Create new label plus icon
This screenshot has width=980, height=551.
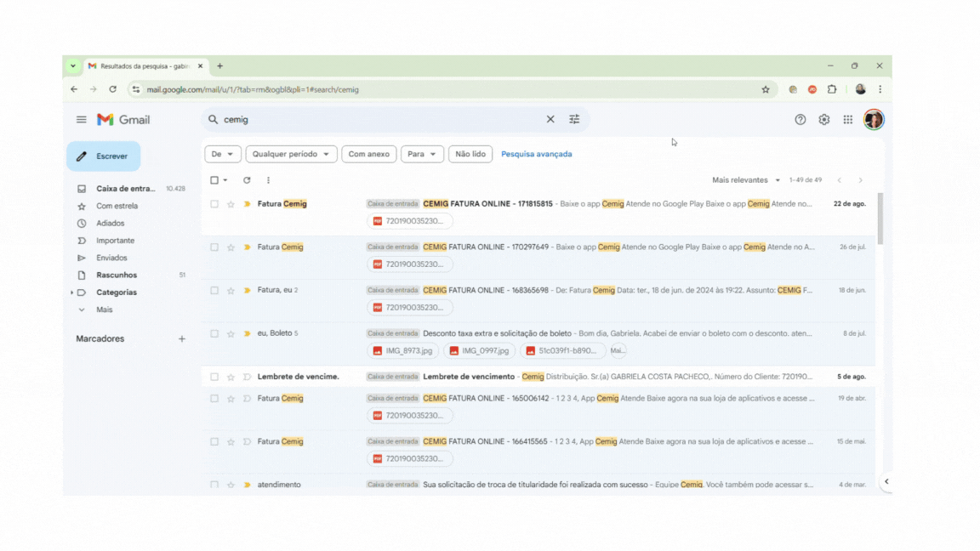click(182, 338)
